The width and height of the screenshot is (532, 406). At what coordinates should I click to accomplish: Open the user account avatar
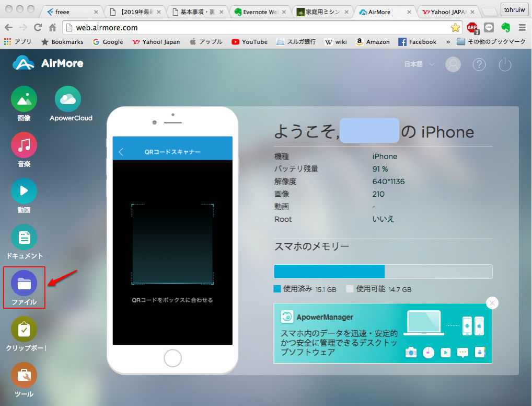[x=453, y=64]
